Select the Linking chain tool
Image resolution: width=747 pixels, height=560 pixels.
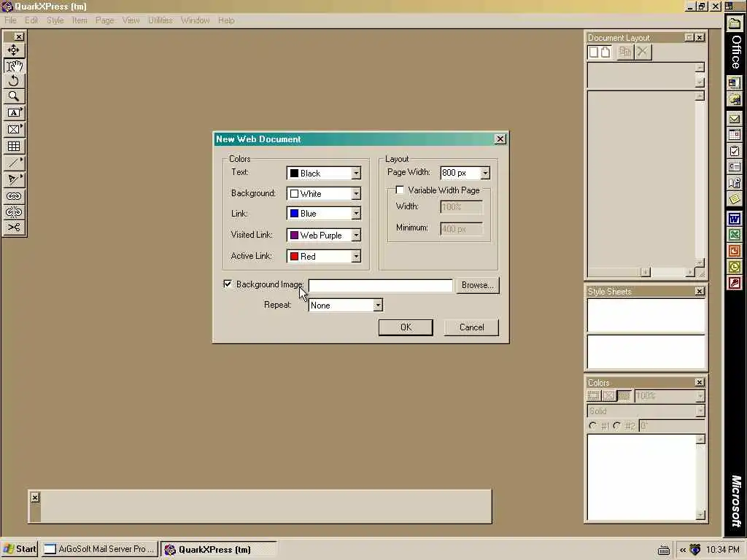click(x=14, y=196)
